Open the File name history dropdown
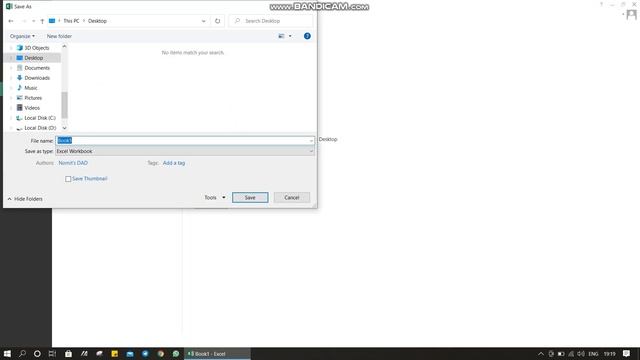The image size is (640, 360). (x=311, y=140)
